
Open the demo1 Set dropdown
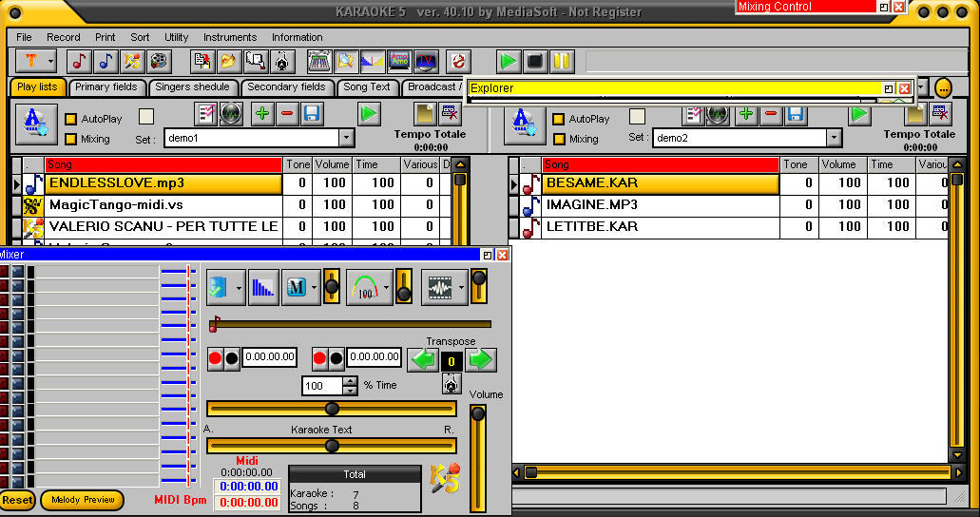click(346, 138)
